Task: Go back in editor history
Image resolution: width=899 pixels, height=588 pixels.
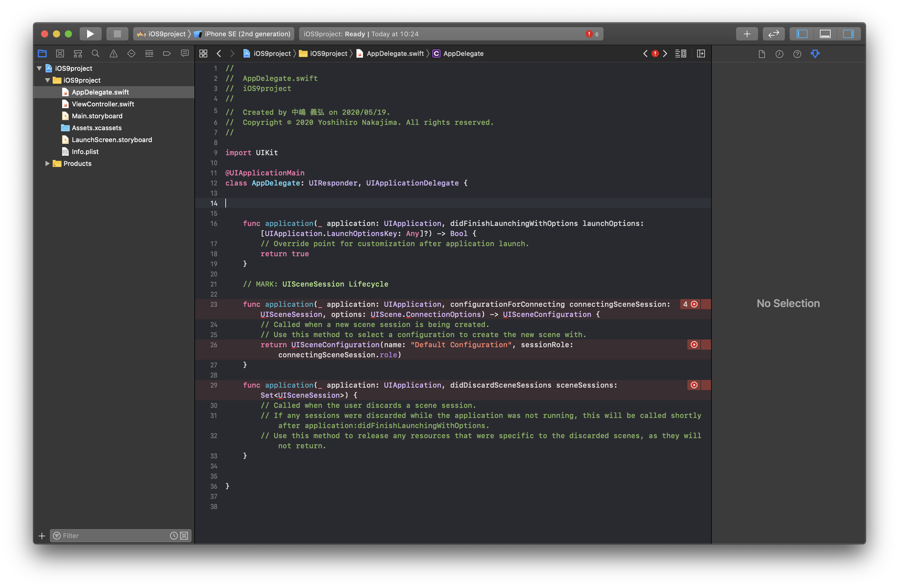Action: [219, 54]
